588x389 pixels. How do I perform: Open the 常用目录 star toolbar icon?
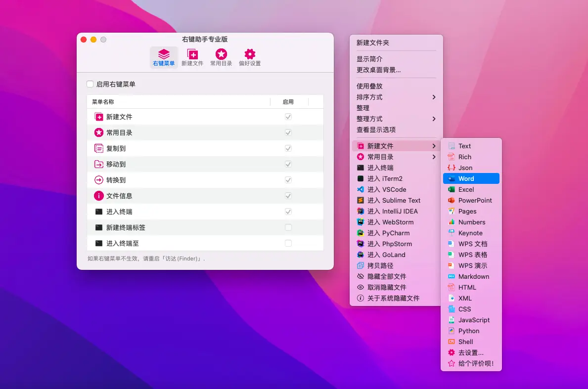pos(221,54)
